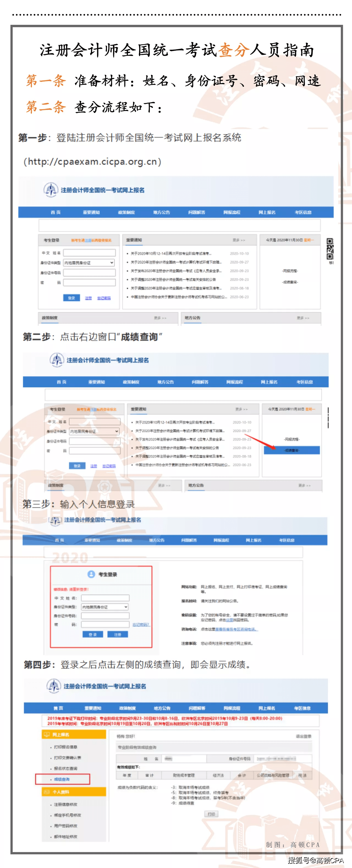Click 忘记密码? link in step-three form
The image size is (352, 868).
pyautogui.click(x=141, y=624)
